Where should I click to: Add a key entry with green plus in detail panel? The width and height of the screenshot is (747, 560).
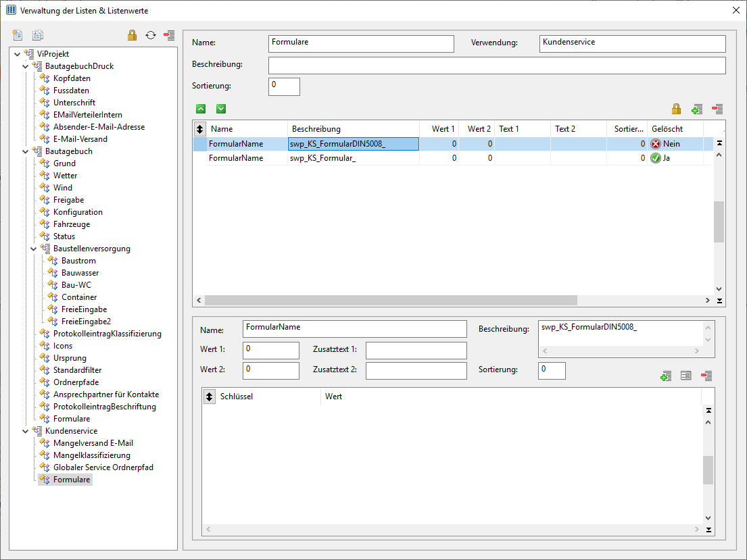(666, 376)
